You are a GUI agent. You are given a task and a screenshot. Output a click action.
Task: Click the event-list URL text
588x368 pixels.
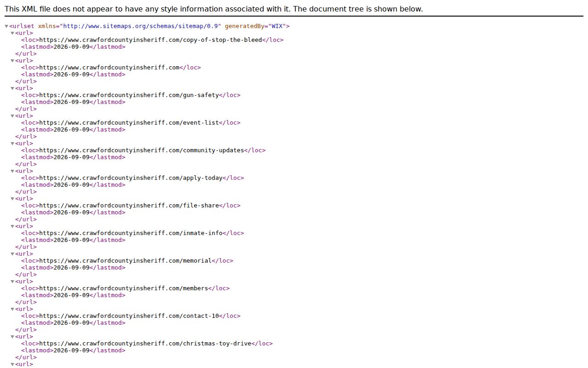[x=129, y=123]
